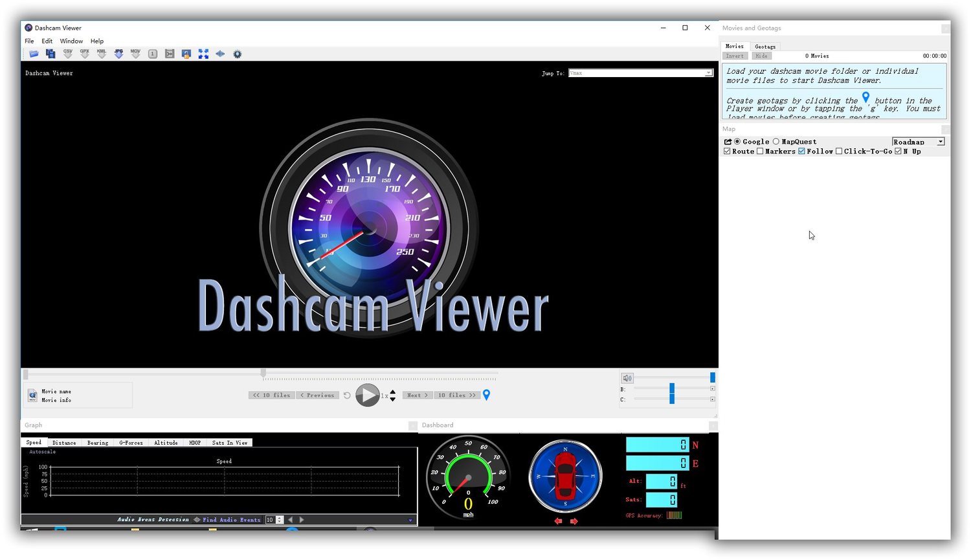
Task: Jump ahead with 10 files >> button
Action: (457, 395)
